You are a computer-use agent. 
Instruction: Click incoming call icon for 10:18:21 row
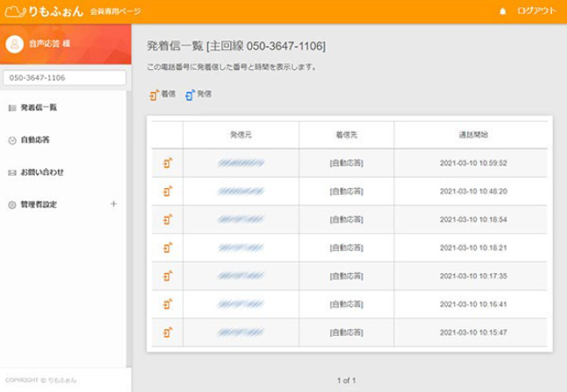coord(167,248)
